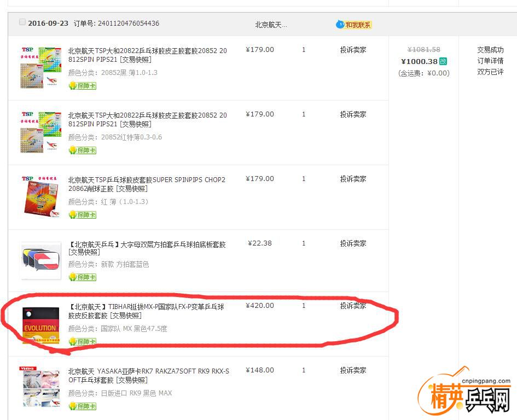Click 双方已评 review status
Viewport: 517px width, 420px height.
490,72
